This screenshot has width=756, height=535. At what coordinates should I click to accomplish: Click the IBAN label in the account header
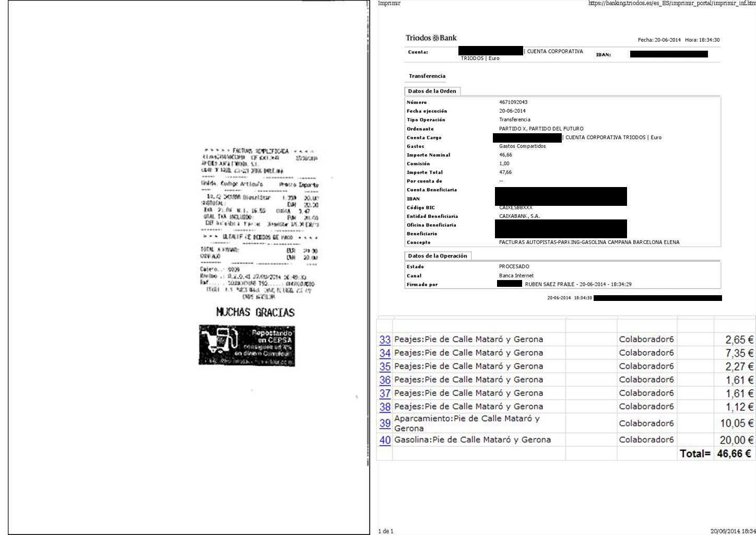click(604, 54)
